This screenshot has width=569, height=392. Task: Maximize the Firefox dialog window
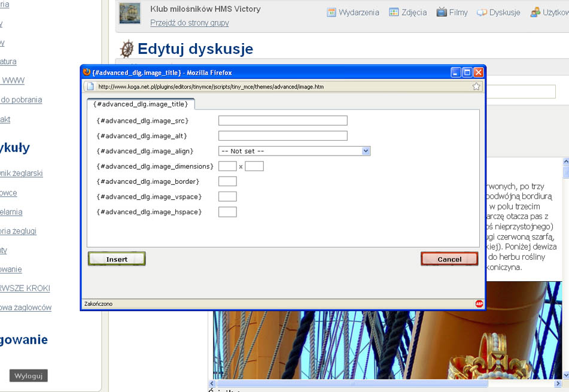pos(467,72)
